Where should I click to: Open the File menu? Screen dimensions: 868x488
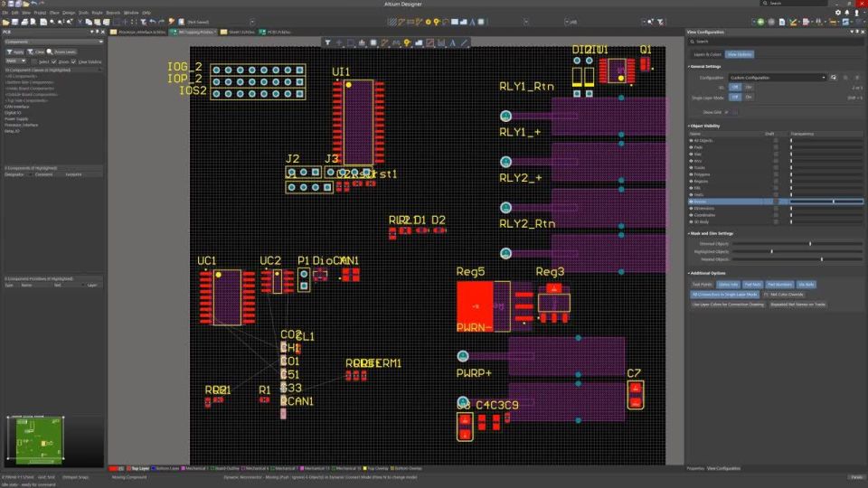5,12
